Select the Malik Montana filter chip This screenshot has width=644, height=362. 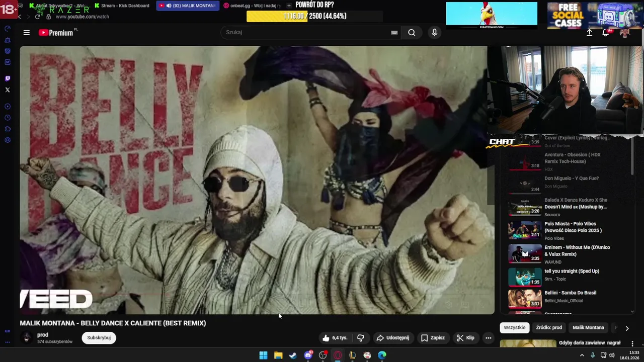[588, 328]
